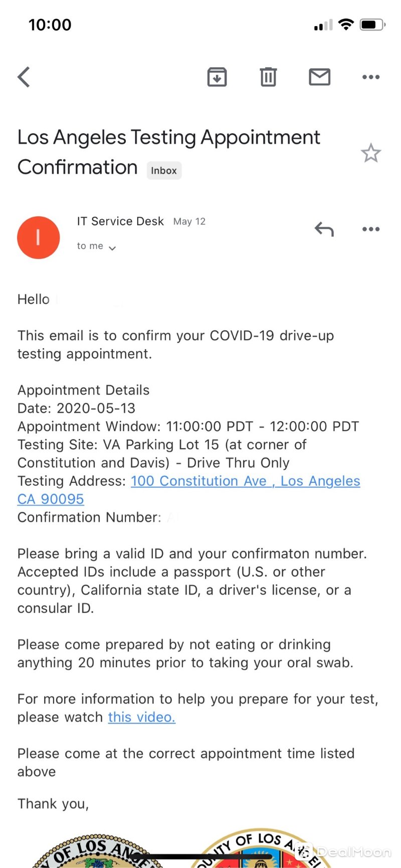The height and width of the screenshot is (868, 401).
Task: Open the 'this video' link
Action: tap(142, 717)
